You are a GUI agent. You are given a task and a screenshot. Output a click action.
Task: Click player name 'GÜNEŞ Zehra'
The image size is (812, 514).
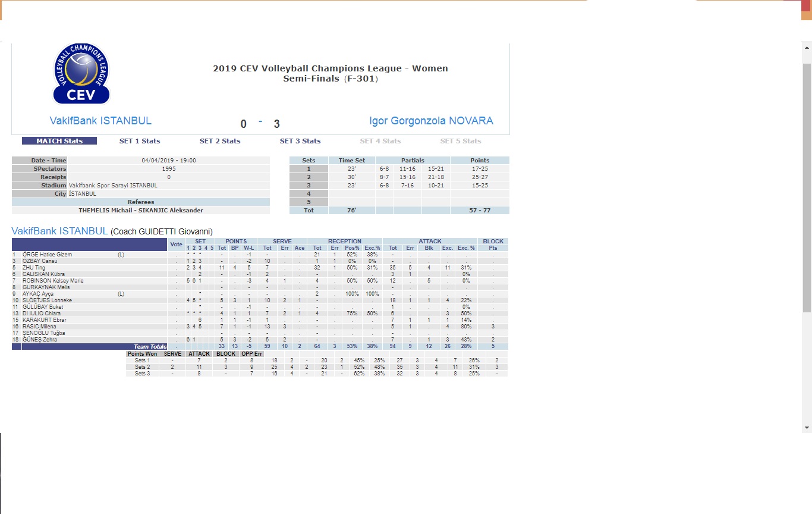39,340
